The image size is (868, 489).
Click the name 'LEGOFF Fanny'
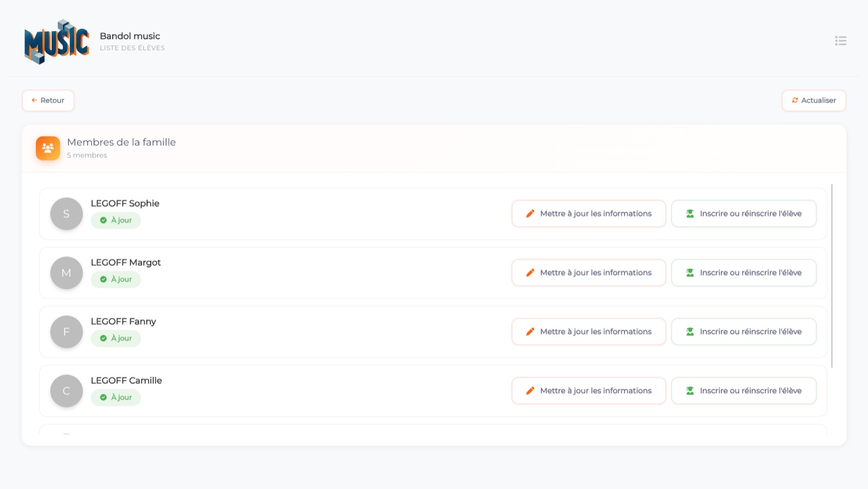(x=123, y=321)
